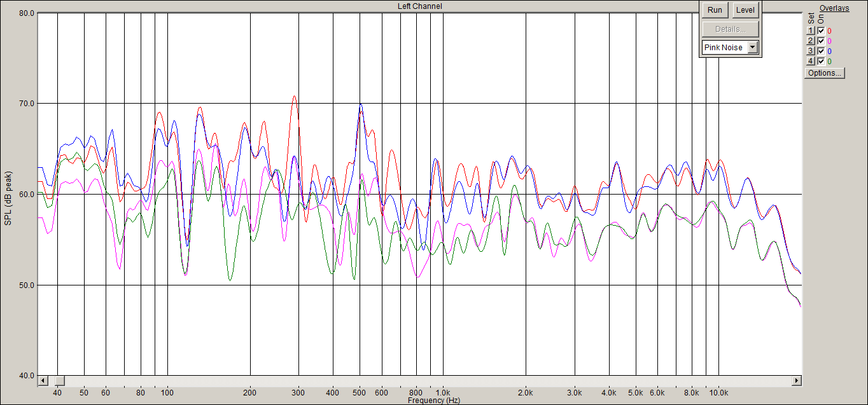Image resolution: width=868 pixels, height=405 pixels.
Task: Set overlay 1 with its button
Action: click(811, 31)
